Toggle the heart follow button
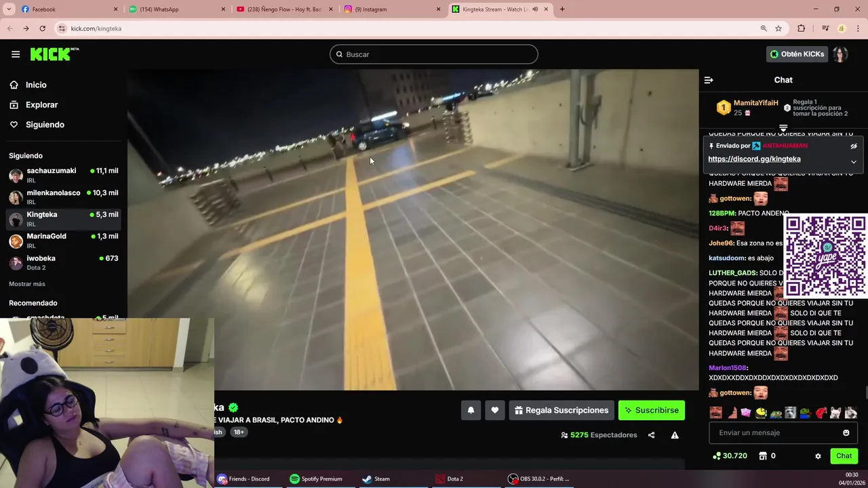The image size is (868, 488). tap(495, 410)
